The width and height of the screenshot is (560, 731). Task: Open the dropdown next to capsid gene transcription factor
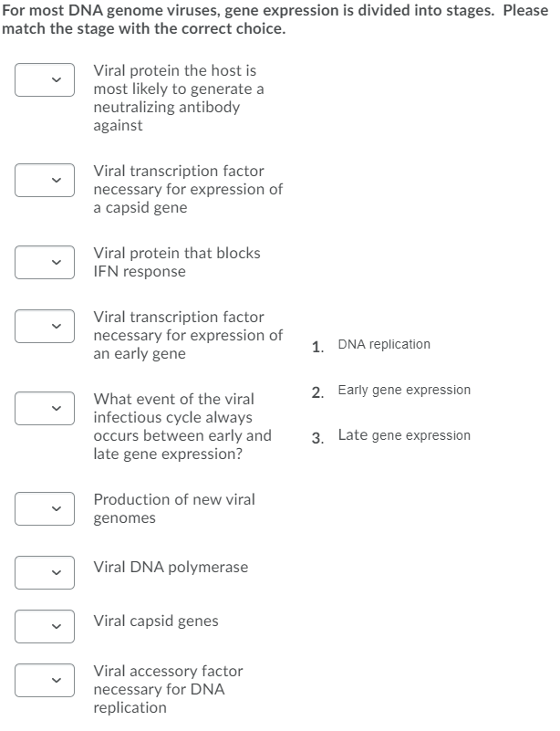45,180
